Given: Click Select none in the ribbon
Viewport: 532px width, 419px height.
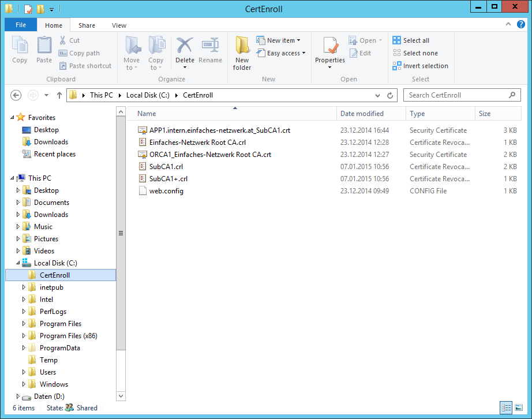Looking at the screenshot, I should tap(415, 53).
